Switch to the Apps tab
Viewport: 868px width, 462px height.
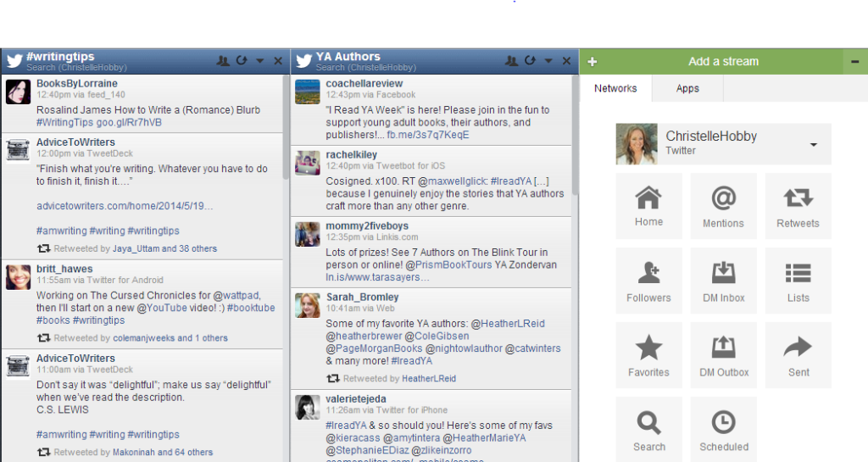pyautogui.click(x=687, y=88)
